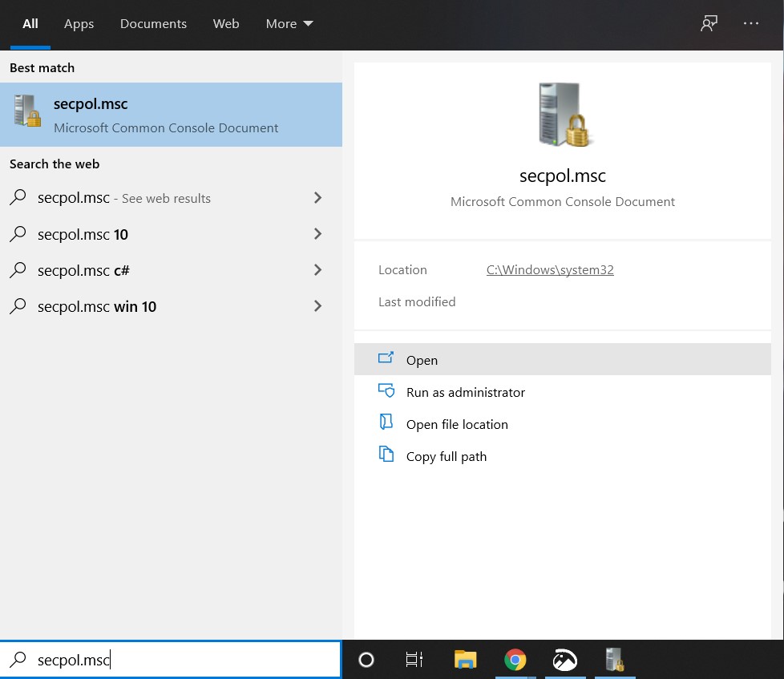Expand the 'secpol.msc 10' suggestion arrow
The height and width of the screenshot is (679, 784).
click(317, 234)
